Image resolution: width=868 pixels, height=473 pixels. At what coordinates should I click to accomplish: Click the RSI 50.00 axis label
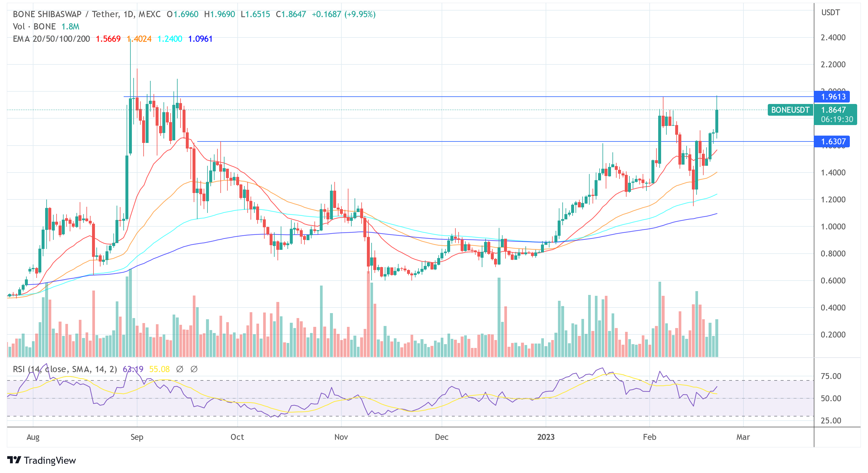831,399
